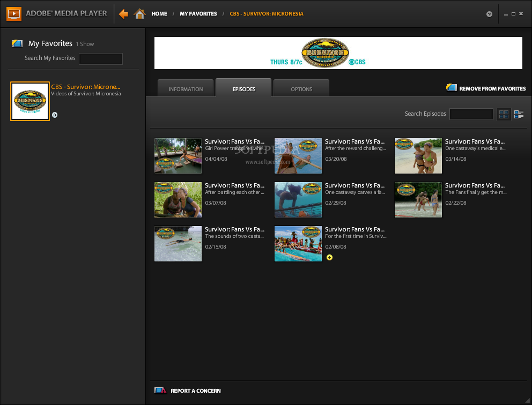The image size is (532, 405).
Task: Select the Episodes tab
Action: tap(243, 88)
